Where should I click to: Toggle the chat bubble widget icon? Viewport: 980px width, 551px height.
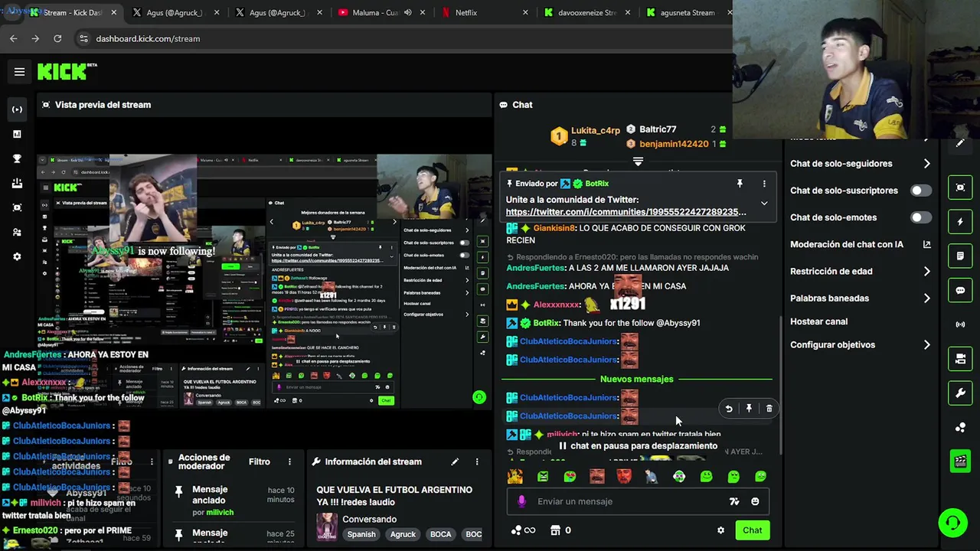[x=960, y=290]
